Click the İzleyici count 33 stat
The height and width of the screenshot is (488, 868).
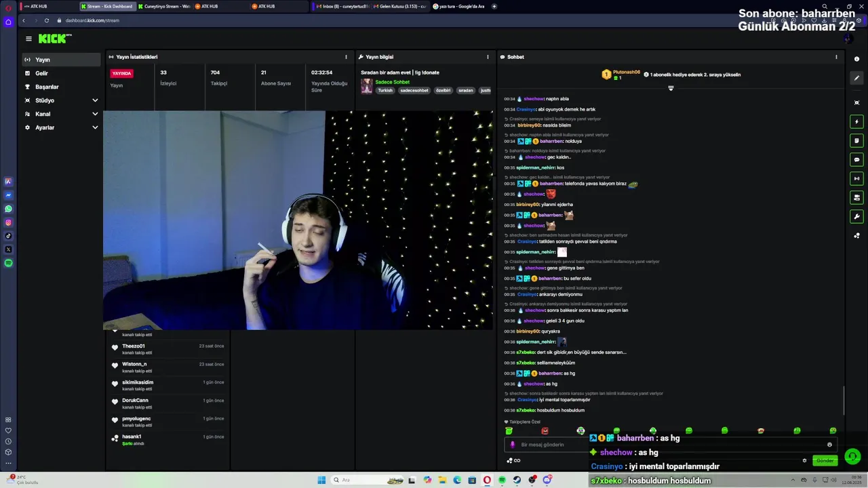tap(163, 73)
